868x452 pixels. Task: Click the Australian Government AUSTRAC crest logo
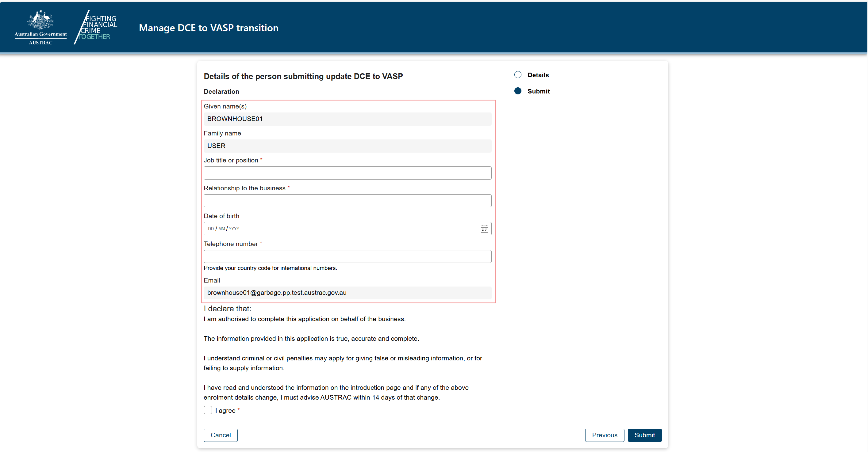click(x=41, y=28)
